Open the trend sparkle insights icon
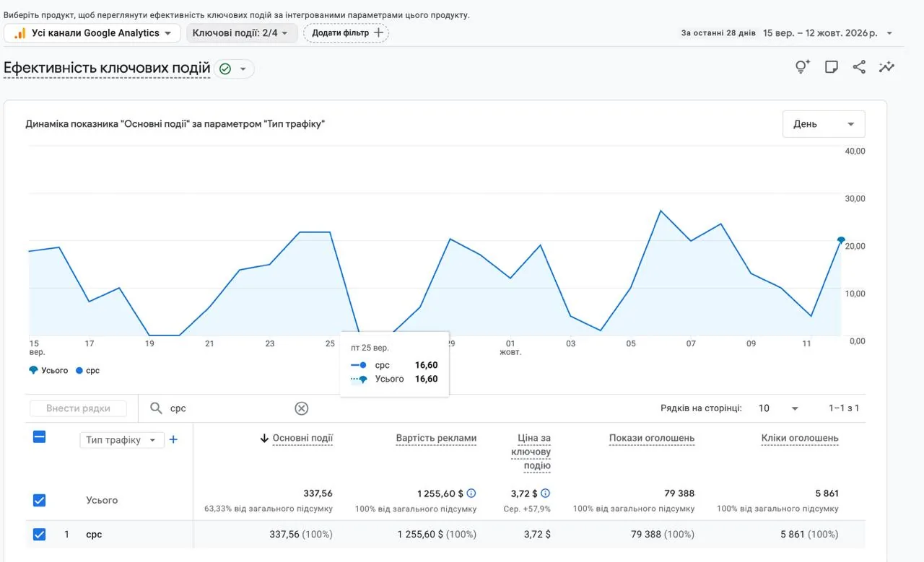Screen dimensions: 924x562 tap(886, 67)
